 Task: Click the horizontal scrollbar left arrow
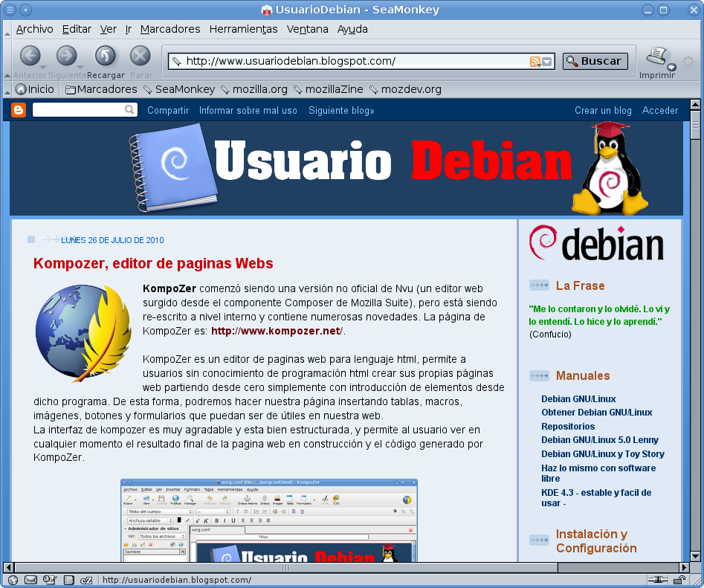8,567
